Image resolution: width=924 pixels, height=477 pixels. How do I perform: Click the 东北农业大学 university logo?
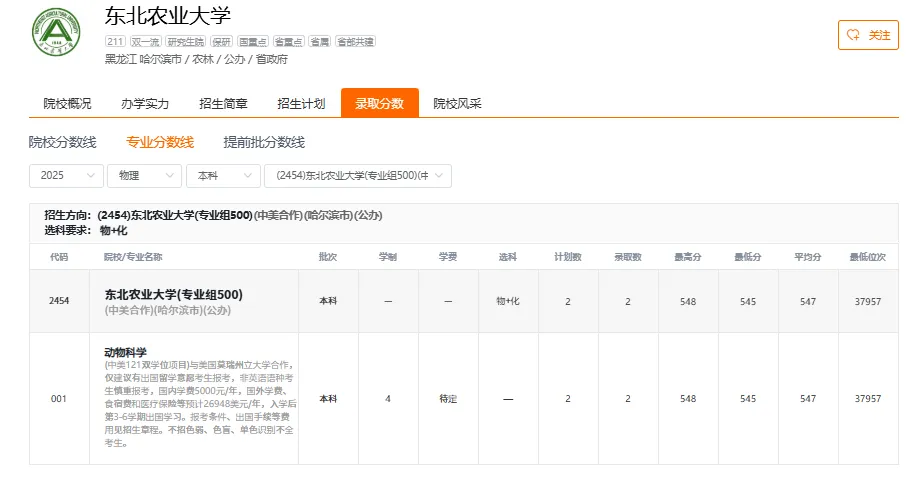click(56, 32)
